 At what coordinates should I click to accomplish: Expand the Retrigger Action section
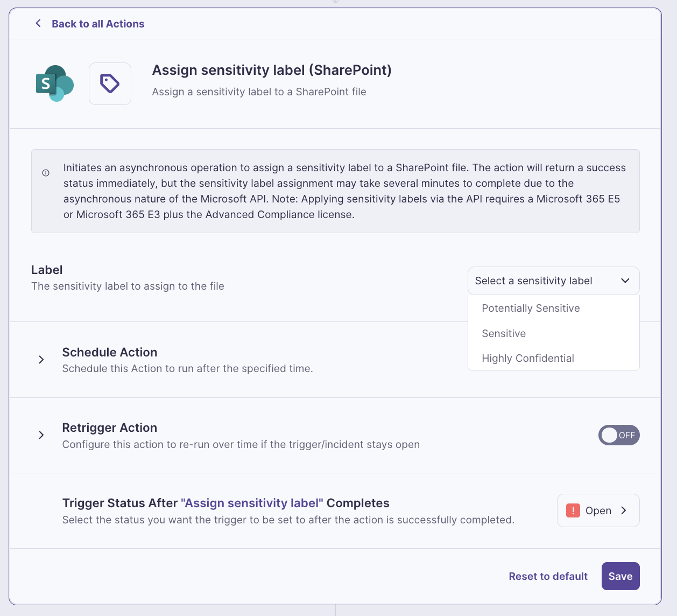(x=41, y=435)
